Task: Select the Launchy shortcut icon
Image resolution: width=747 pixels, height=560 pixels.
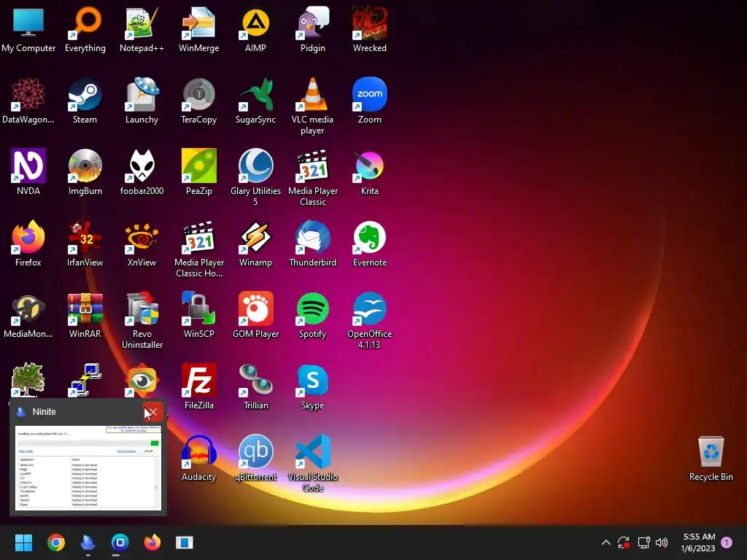Action: pos(142,101)
